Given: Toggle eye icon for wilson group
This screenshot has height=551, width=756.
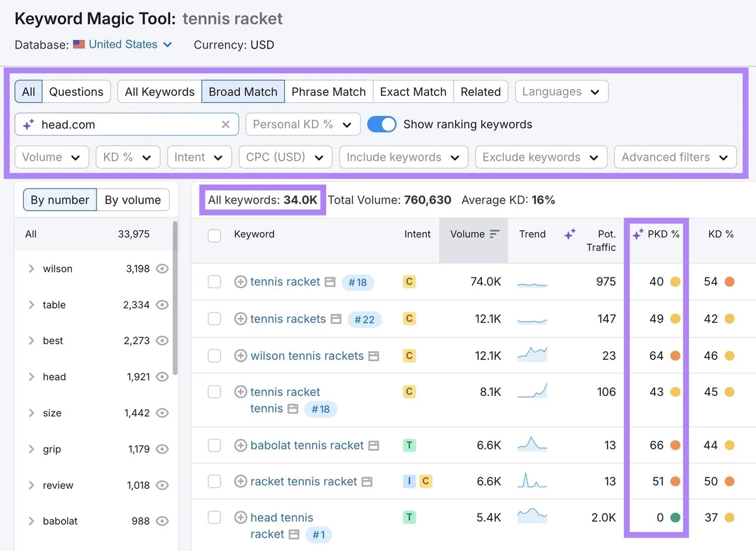Looking at the screenshot, I should (163, 269).
